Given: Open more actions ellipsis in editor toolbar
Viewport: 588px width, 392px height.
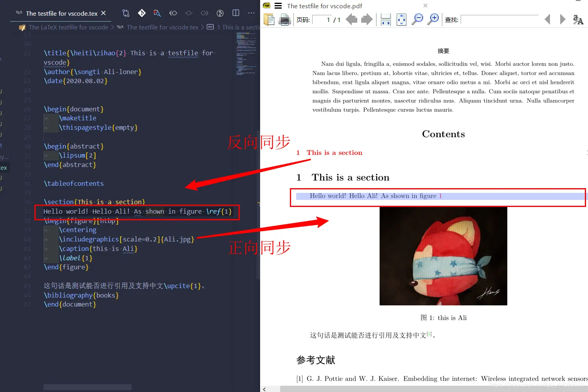Looking at the screenshot, I should point(251,13).
